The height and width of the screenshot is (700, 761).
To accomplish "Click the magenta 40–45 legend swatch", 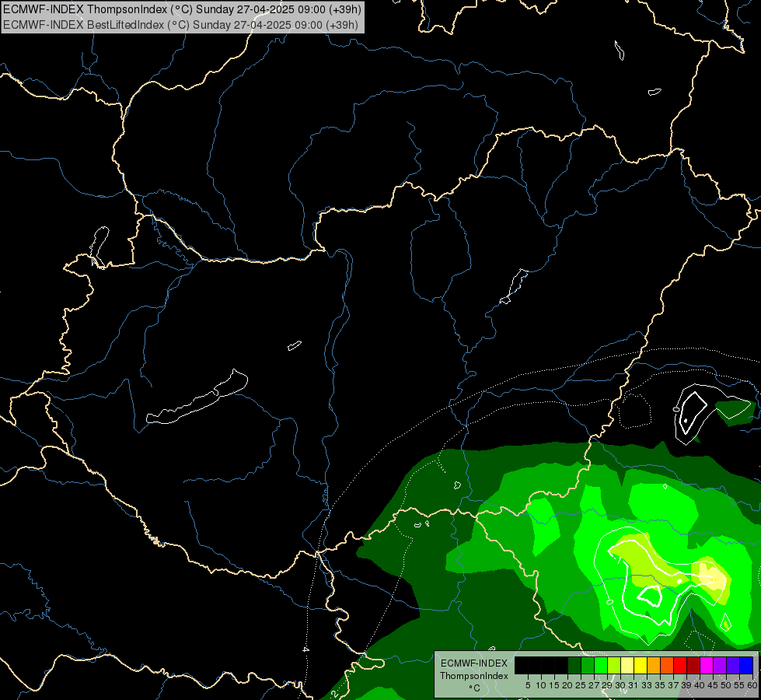I will click(x=707, y=665).
